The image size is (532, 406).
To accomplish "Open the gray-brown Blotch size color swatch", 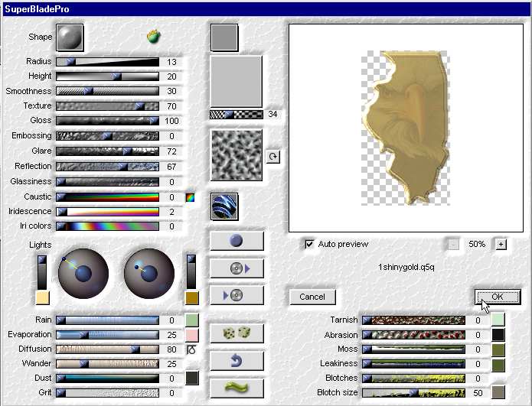I will [498, 392].
